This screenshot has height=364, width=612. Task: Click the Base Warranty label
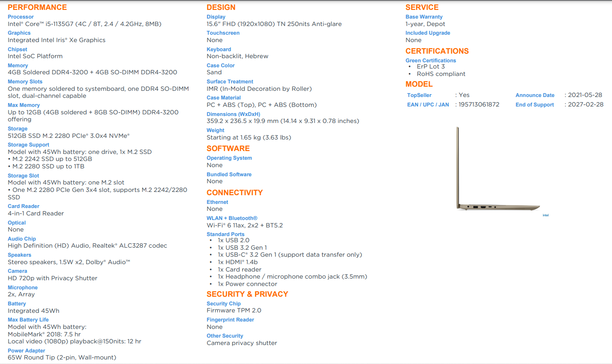[424, 17]
